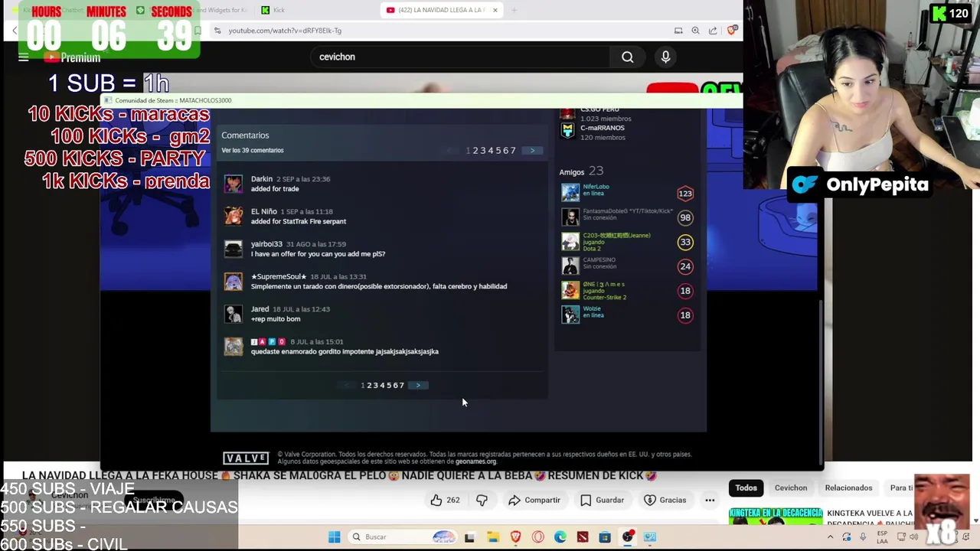Viewport: 980px width, 551px height.
Task: Open the YouTube hamburger guide menu
Action: tap(23, 57)
